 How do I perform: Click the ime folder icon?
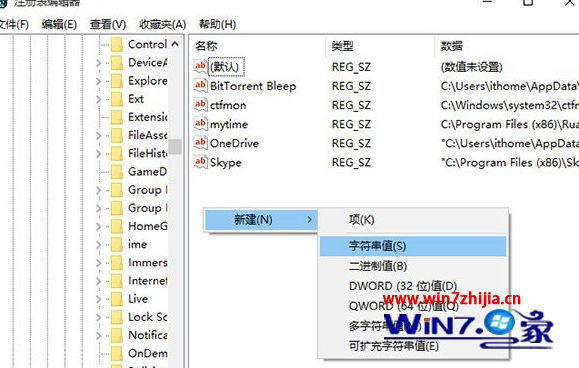click(x=117, y=244)
